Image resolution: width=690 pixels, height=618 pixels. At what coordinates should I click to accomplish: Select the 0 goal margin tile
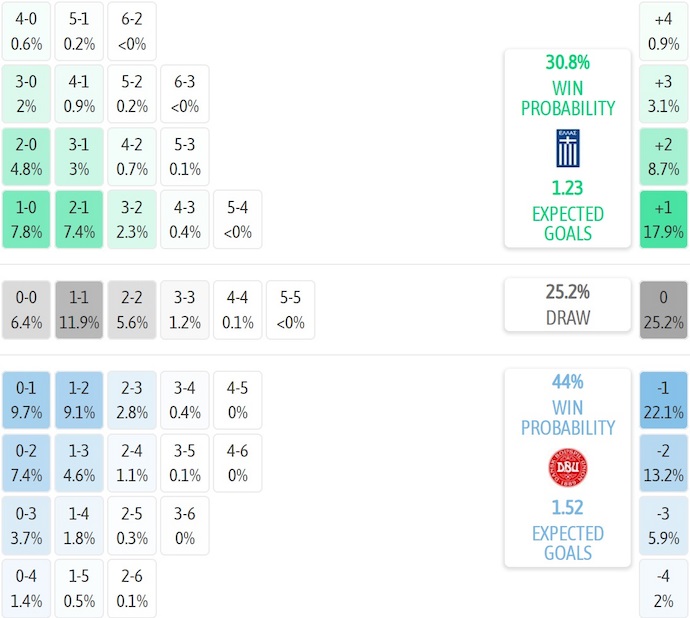tap(663, 310)
